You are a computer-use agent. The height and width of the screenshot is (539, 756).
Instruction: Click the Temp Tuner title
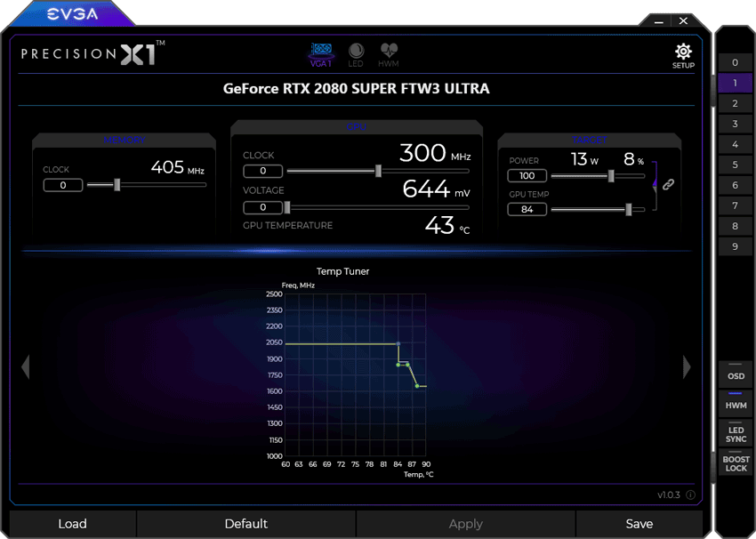coord(342,271)
